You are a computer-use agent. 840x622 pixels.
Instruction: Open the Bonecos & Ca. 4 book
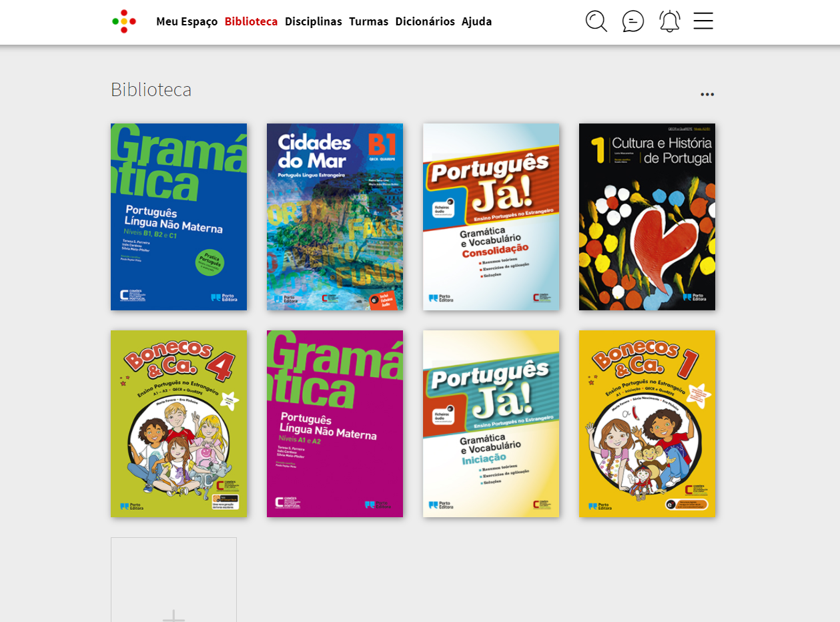pyautogui.click(x=179, y=424)
